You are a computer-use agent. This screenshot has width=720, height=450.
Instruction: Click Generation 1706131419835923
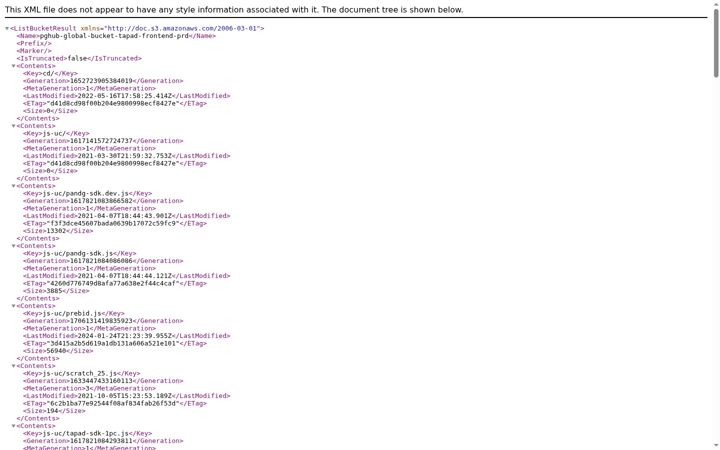[101, 321]
